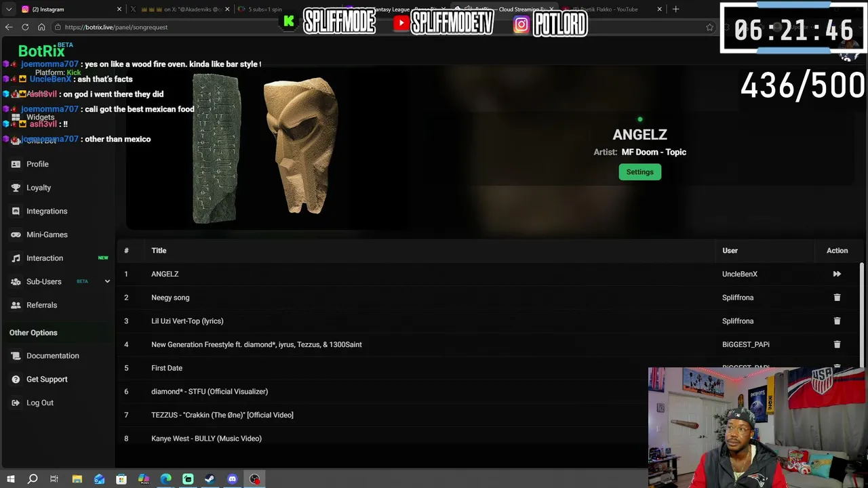Open the Referrals icon in sidebar

point(16,305)
